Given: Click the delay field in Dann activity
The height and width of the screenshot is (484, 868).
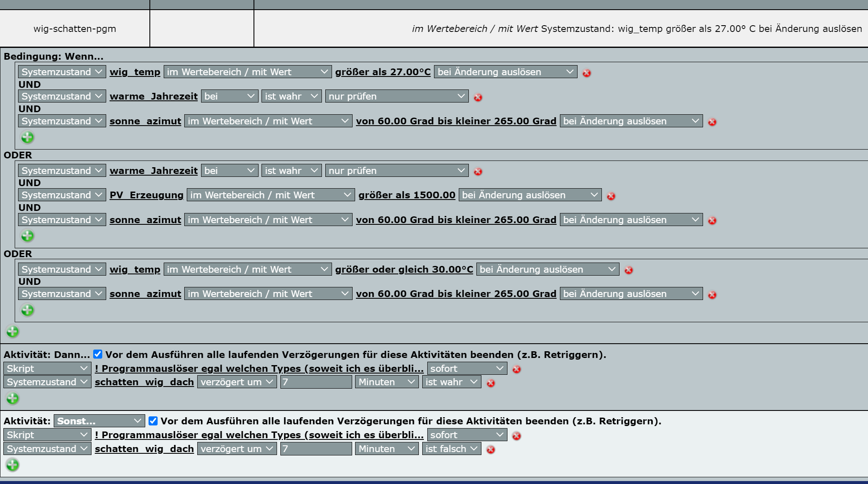Looking at the screenshot, I should tap(316, 382).
